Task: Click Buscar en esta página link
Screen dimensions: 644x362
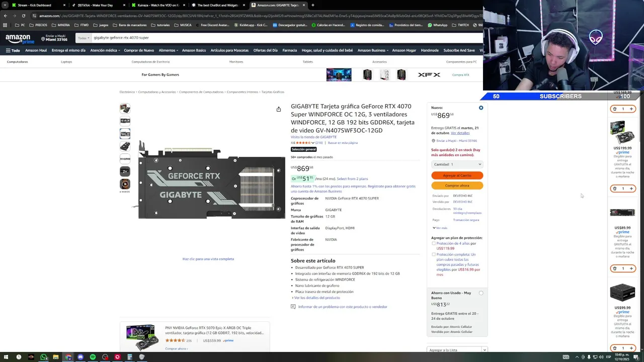Action: [x=343, y=143]
